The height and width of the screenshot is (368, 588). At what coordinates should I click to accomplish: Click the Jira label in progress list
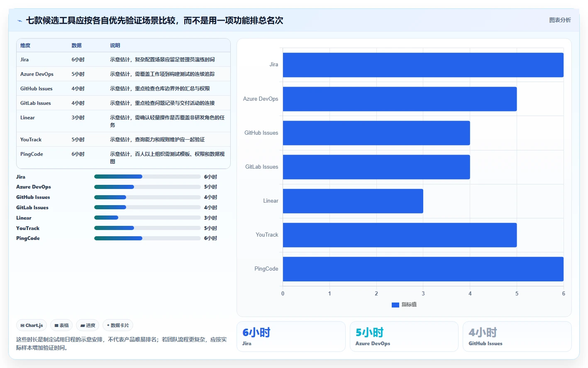[x=21, y=177]
